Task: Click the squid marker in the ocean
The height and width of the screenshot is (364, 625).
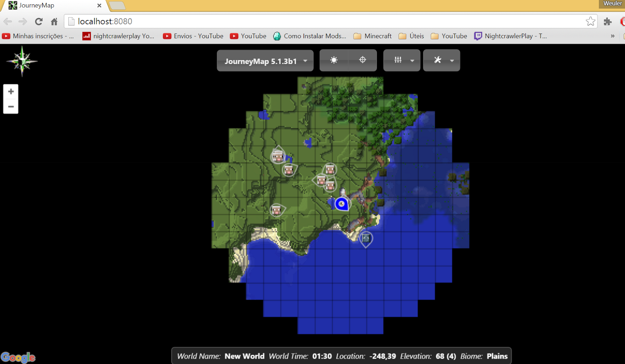Action: click(x=366, y=238)
